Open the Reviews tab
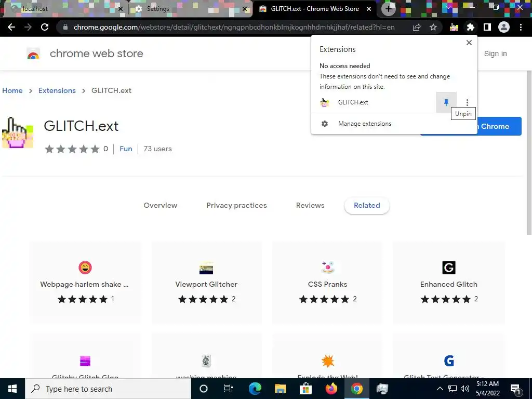Image resolution: width=532 pixels, height=399 pixels. point(310,205)
